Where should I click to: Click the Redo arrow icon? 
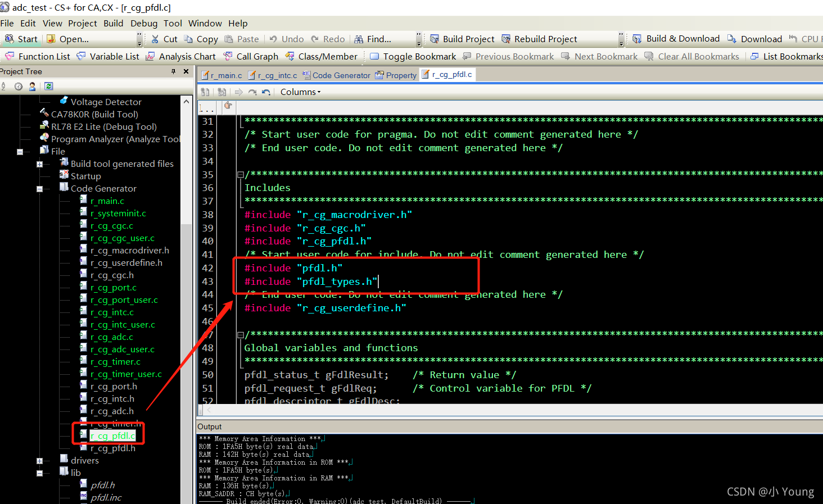315,39
